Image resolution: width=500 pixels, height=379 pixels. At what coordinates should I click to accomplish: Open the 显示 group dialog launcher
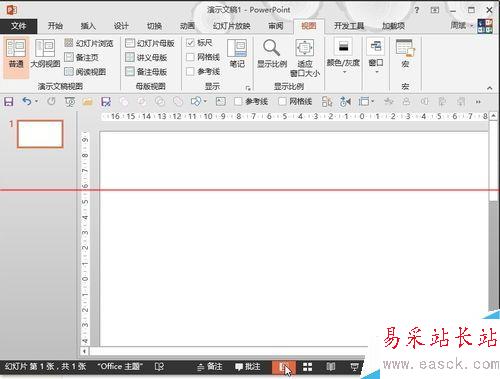tap(248, 88)
